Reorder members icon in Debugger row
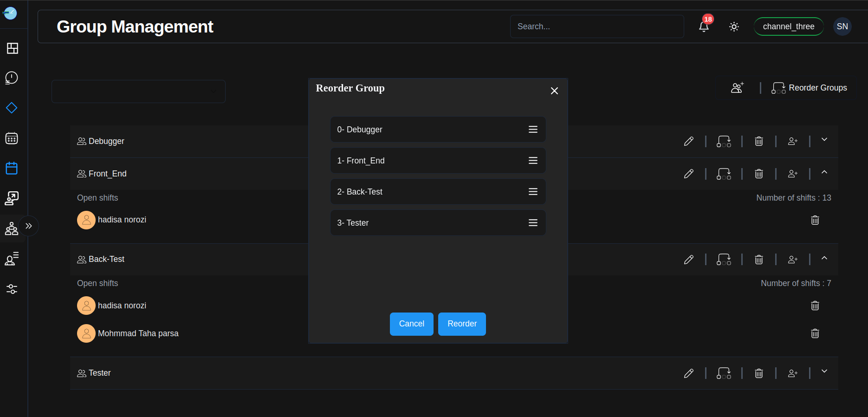Screen dimensions: 868x417 click(x=724, y=141)
